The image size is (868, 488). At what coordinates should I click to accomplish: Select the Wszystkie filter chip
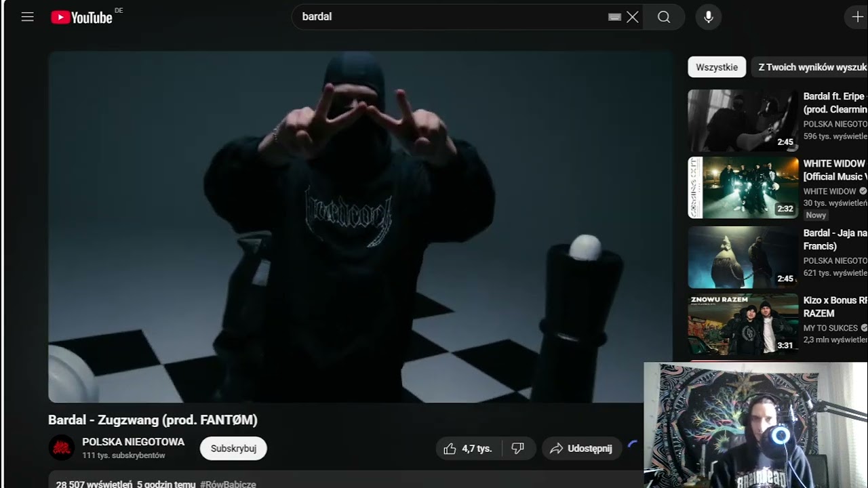pos(717,67)
